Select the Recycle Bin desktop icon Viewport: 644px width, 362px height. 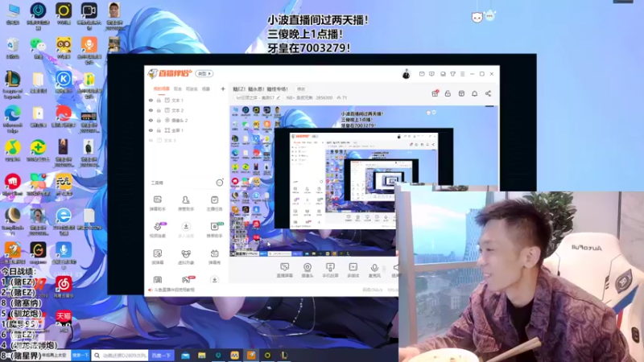click(x=13, y=48)
